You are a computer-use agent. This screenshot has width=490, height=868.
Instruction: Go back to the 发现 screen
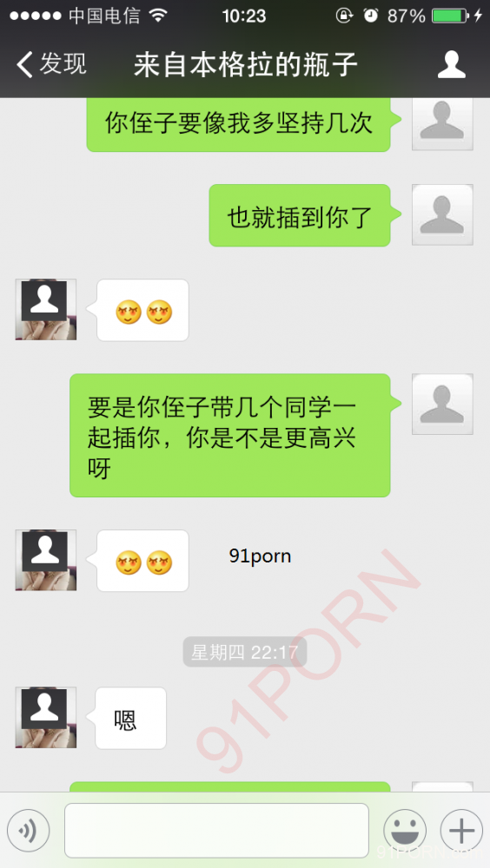point(51,64)
